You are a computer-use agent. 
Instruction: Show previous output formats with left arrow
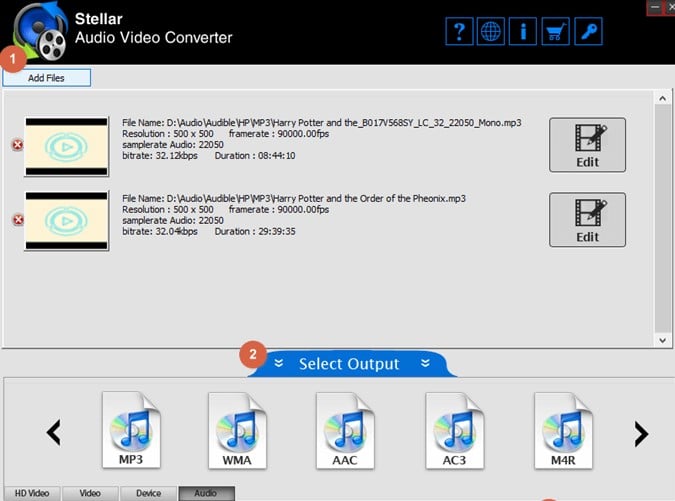54,433
